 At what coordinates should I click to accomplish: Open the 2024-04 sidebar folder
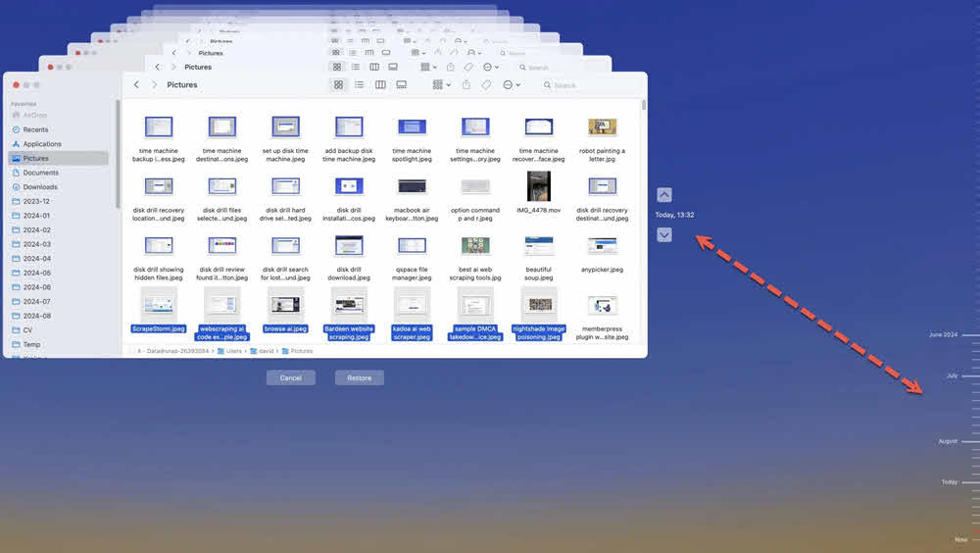pyautogui.click(x=58, y=258)
